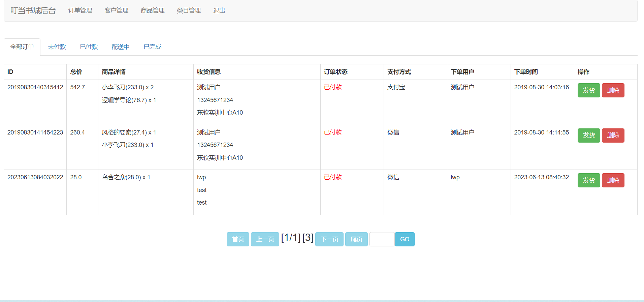Open the 订单管理 menu item

[x=80, y=10]
